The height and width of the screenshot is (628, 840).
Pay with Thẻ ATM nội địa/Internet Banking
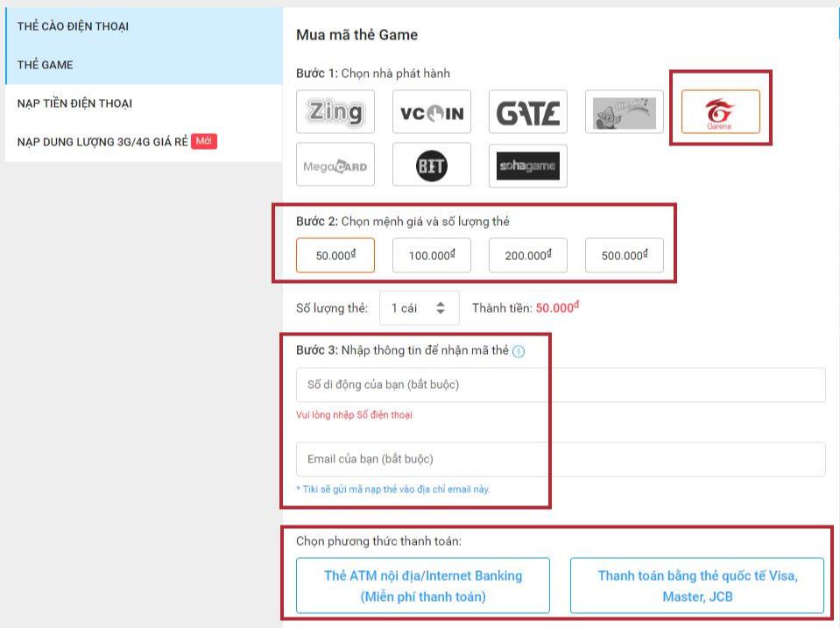point(423,586)
